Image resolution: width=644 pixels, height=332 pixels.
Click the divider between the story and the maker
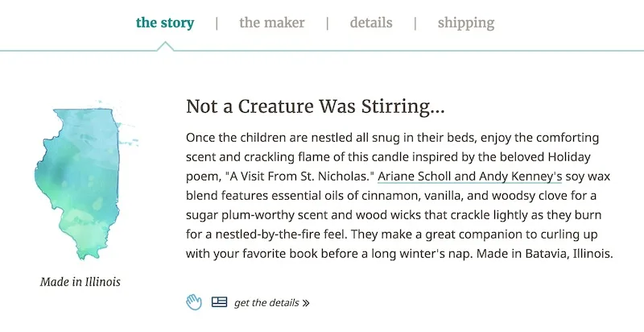pos(217,23)
